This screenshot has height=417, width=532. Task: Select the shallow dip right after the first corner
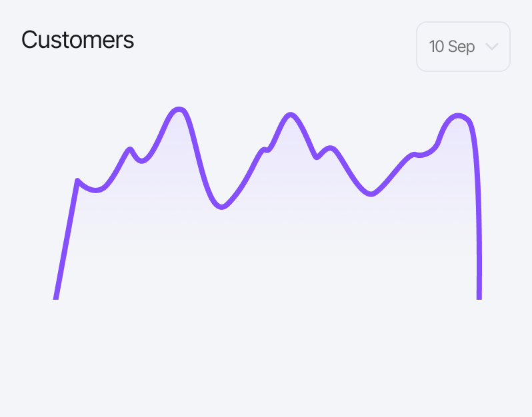[x=97, y=191]
